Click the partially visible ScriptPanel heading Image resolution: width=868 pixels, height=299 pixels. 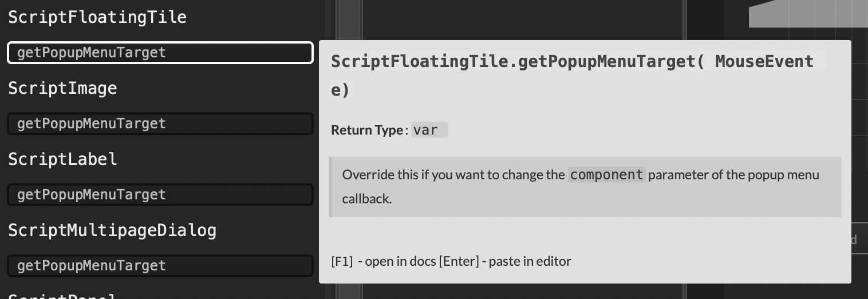click(62, 296)
